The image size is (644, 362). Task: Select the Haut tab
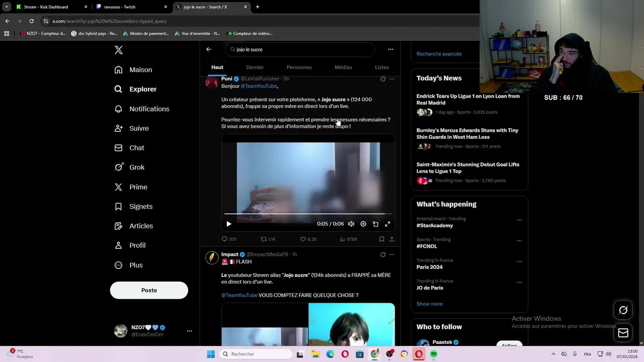click(x=217, y=67)
